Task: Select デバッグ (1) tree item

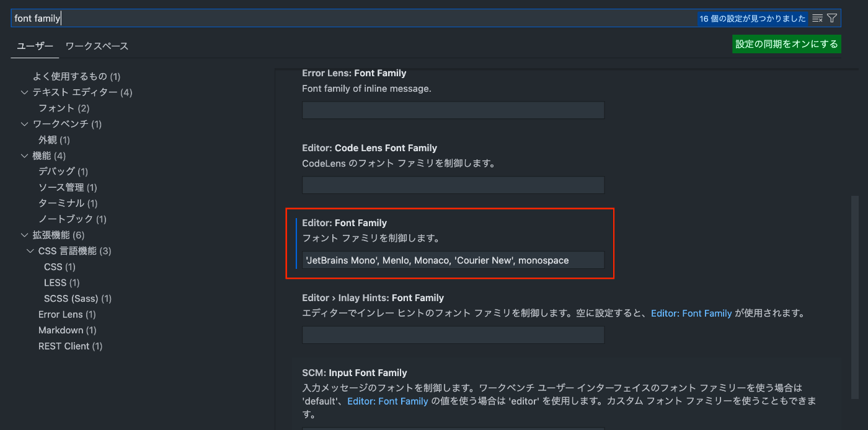Action: pyautogui.click(x=63, y=172)
